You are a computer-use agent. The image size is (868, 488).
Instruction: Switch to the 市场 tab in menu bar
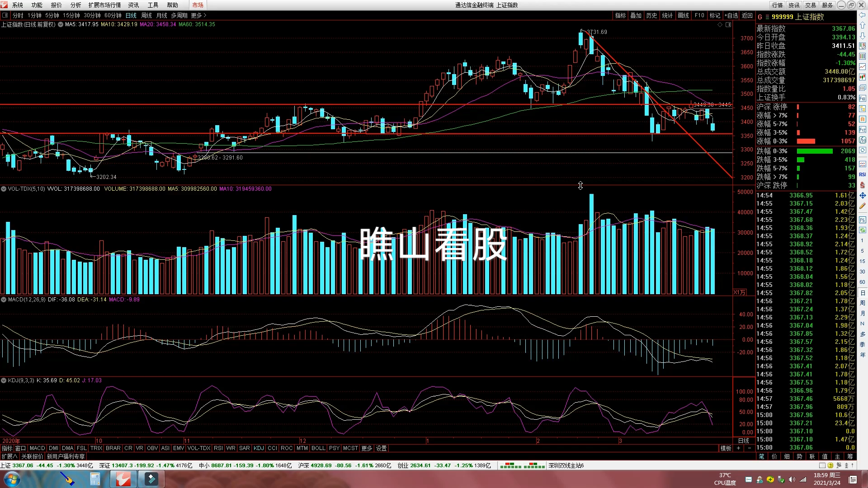[x=198, y=5]
